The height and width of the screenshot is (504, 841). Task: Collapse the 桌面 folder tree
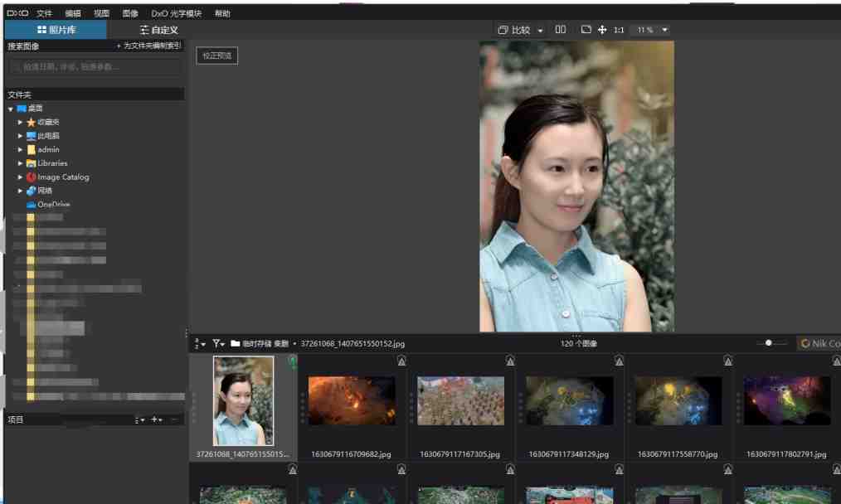(x=9, y=108)
